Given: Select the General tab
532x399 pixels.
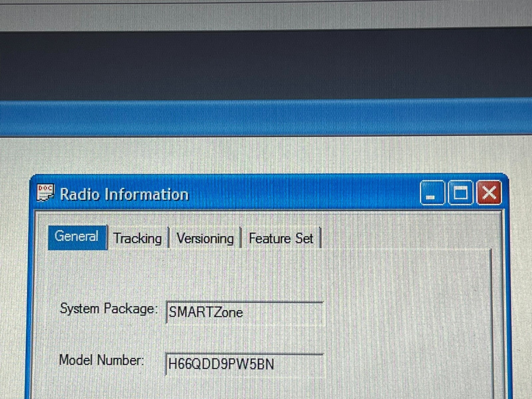Looking at the screenshot, I should click(x=77, y=237).
